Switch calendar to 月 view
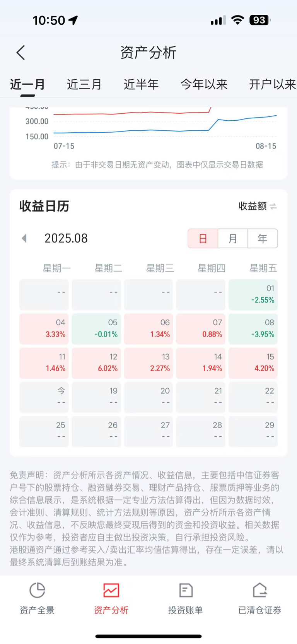The width and height of the screenshot is (297, 644). (233, 238)
